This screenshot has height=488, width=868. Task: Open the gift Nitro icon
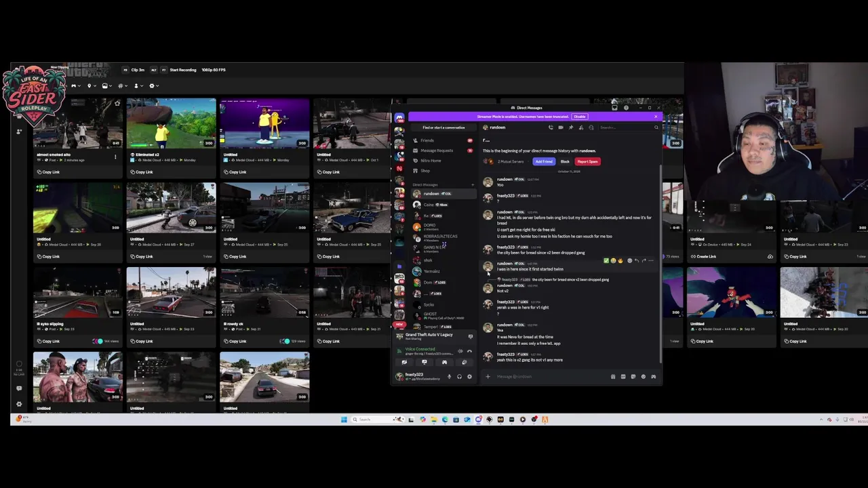[x=613, y=376]
